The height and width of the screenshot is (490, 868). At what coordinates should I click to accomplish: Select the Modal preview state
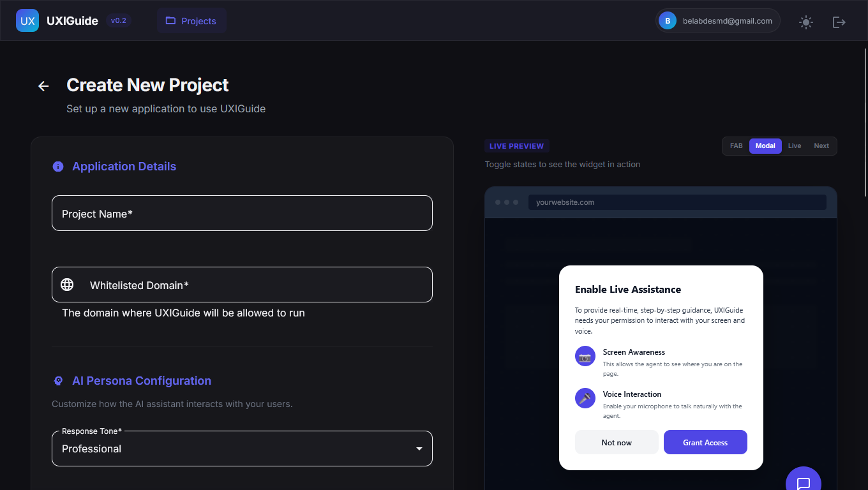click(x=765, y=146)
